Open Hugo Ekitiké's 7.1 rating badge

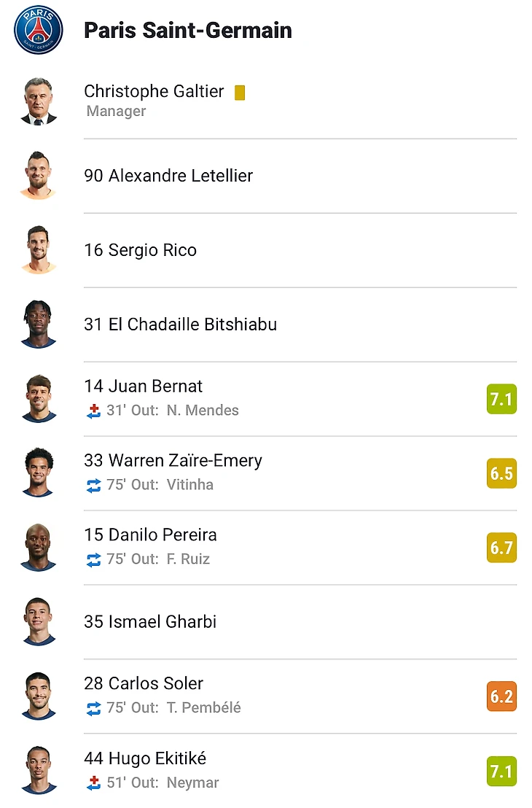[501, 771]
